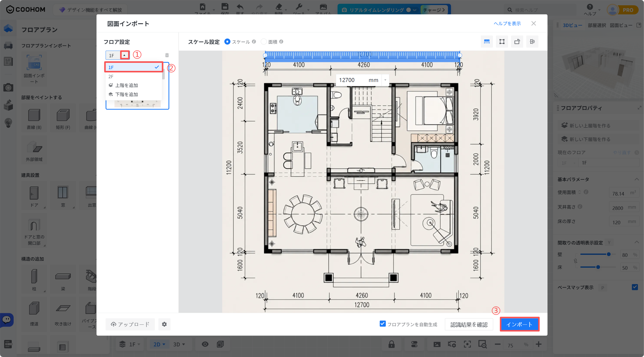Switch to the 部屋選択 tab

click(597, 25)
